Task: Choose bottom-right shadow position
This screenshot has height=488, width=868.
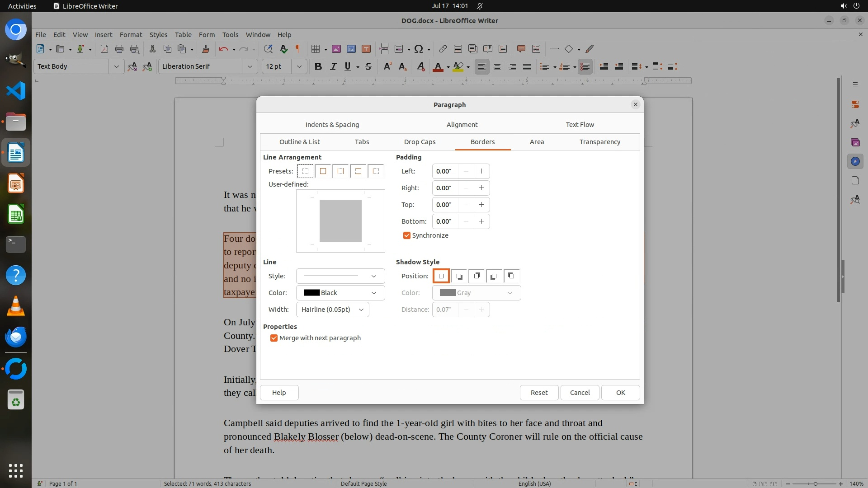Action: tap(459, 276)
